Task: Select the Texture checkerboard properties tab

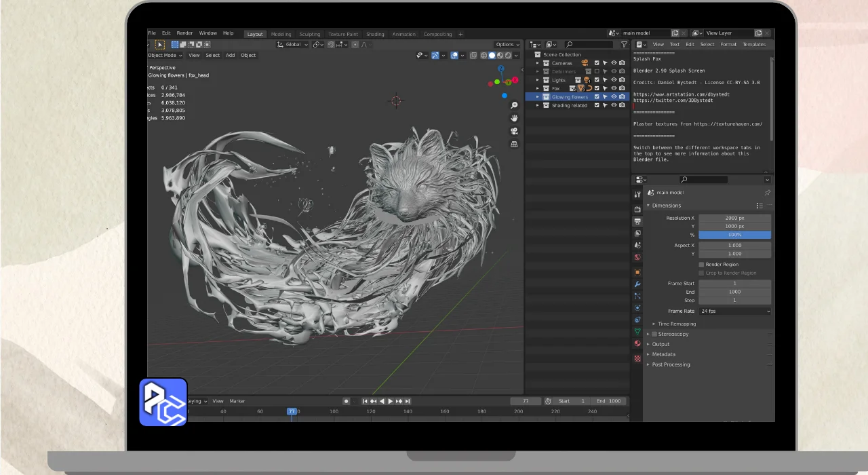Action: click(637, 358)
